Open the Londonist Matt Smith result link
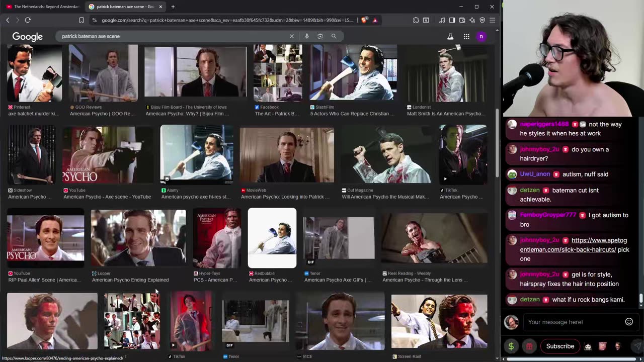 446,114
